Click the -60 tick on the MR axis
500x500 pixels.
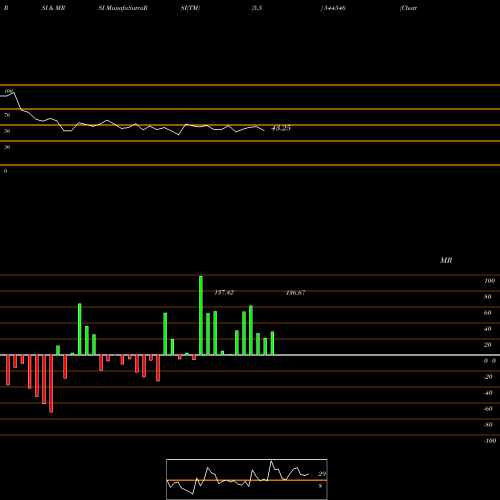[488, 409]
